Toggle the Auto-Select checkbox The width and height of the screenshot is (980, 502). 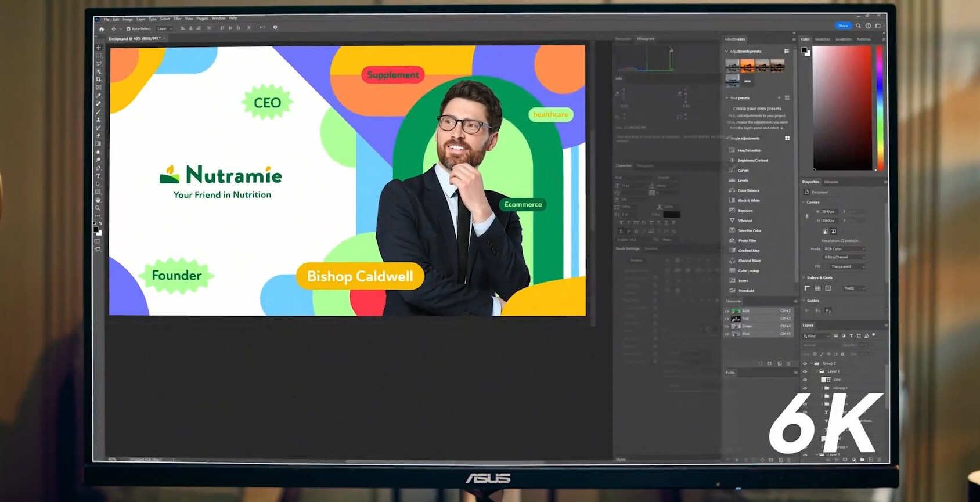tap(128, 28)
